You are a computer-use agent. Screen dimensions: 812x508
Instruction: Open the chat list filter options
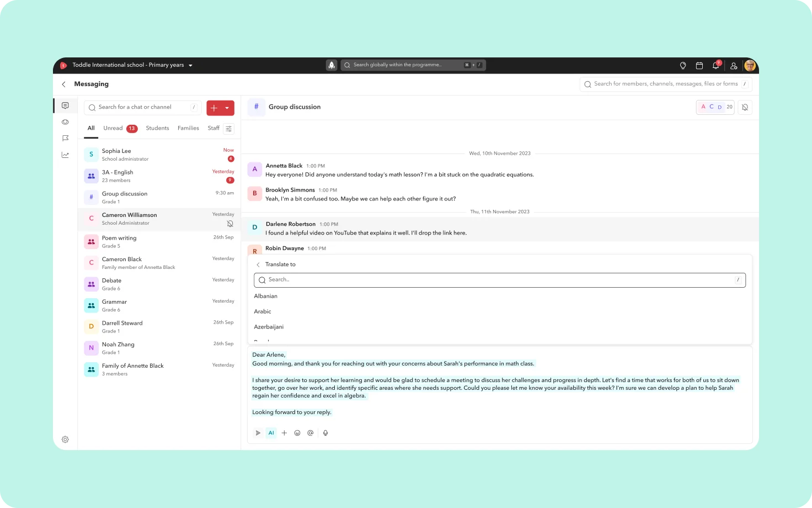tap(229, 129)
